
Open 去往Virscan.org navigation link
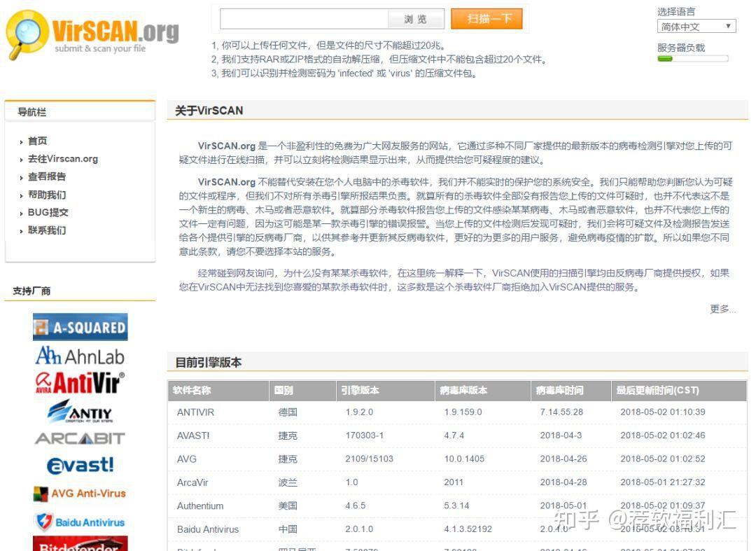coord(63,159)
